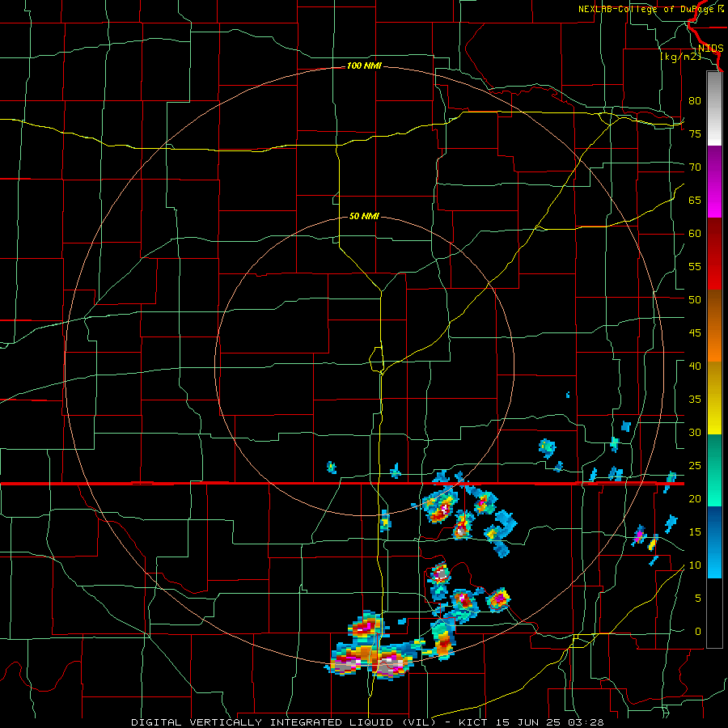This screenshot has width=728, height=728.
Task: Select the dark red segment of the color scale
Action: [x=714, y=253]
